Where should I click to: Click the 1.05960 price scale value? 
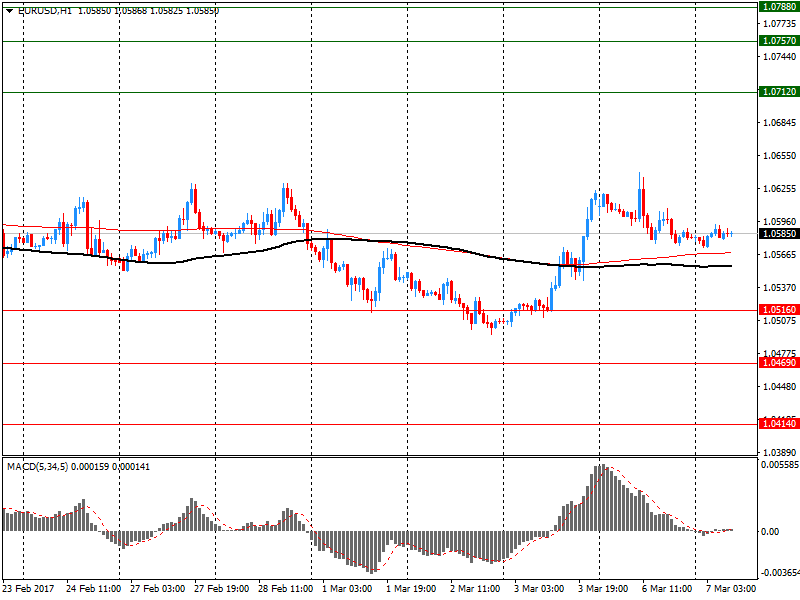(x=780, y=221)
